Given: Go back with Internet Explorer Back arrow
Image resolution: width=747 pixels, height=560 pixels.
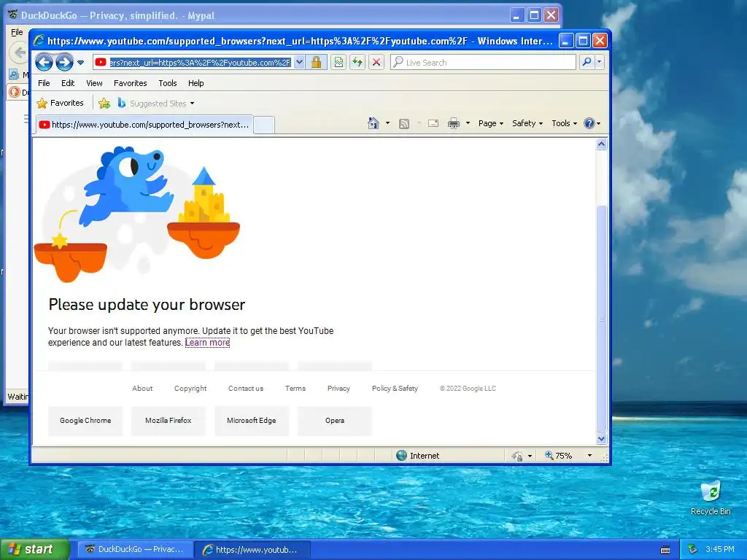Looking at the screenshot, I should [44, 62].
